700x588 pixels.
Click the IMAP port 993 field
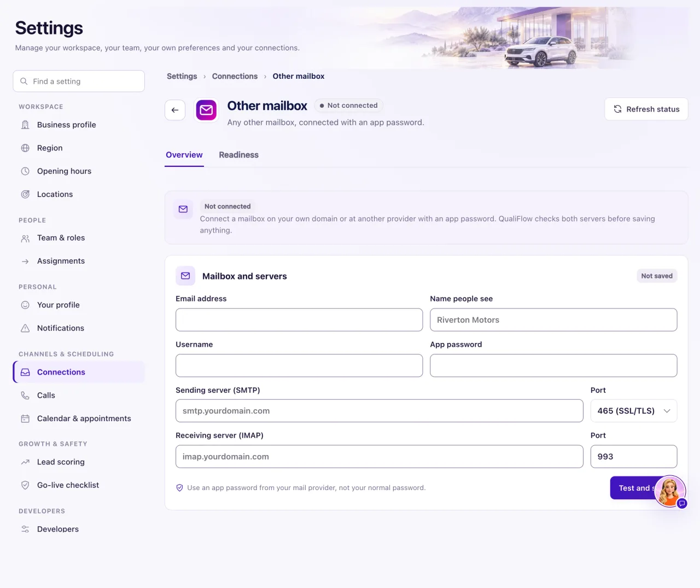pyautogui.click(x=634, y=457)
